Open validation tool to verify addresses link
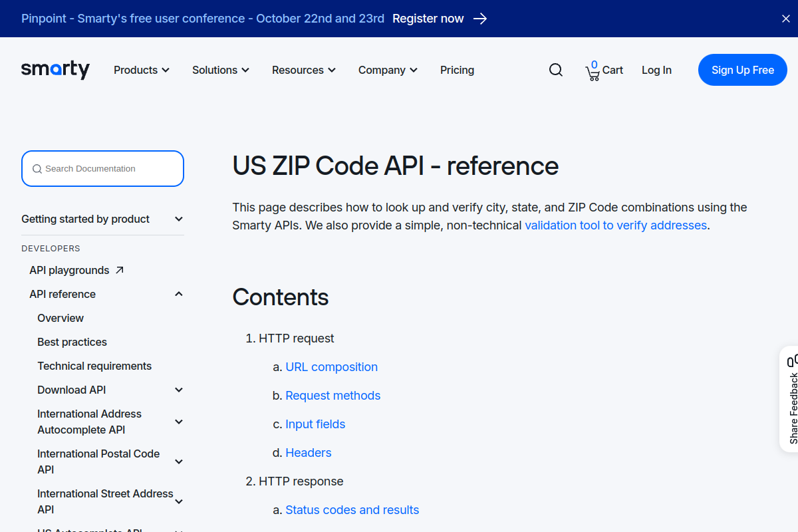798x532 pixels. pos(616,225)
